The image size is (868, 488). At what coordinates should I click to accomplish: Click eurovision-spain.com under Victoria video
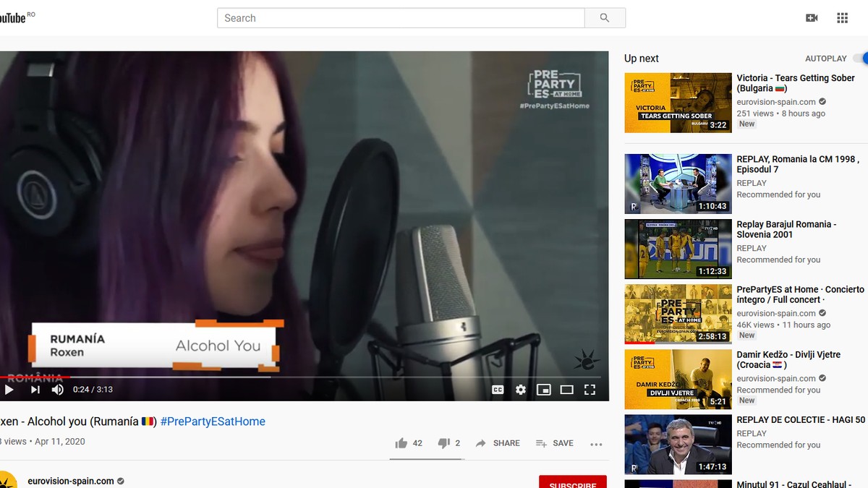pyautogui.click(x=776, y=102)
